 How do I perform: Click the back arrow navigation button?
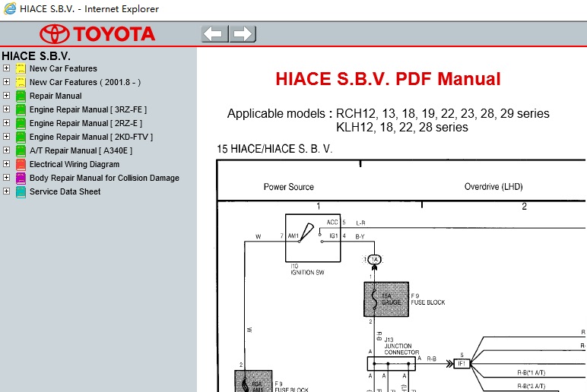click(214, 34)
